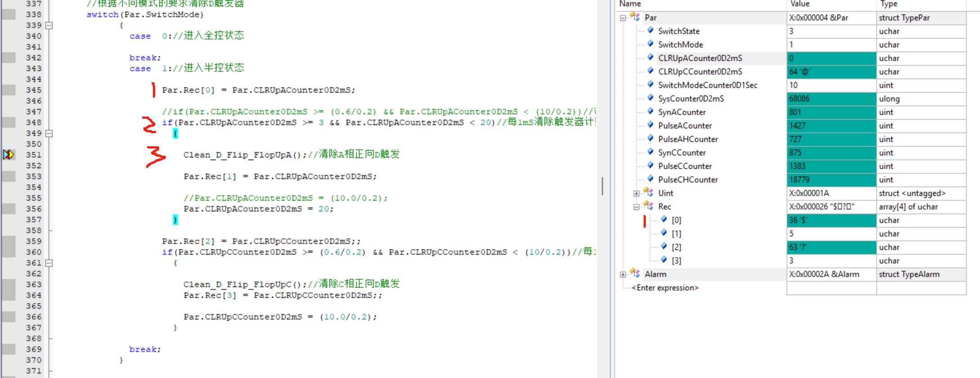Image resolution: width=980 pixels, height=378 pixels.
Task: Collapse the Par struct tree node
Action: coord(623,18)
